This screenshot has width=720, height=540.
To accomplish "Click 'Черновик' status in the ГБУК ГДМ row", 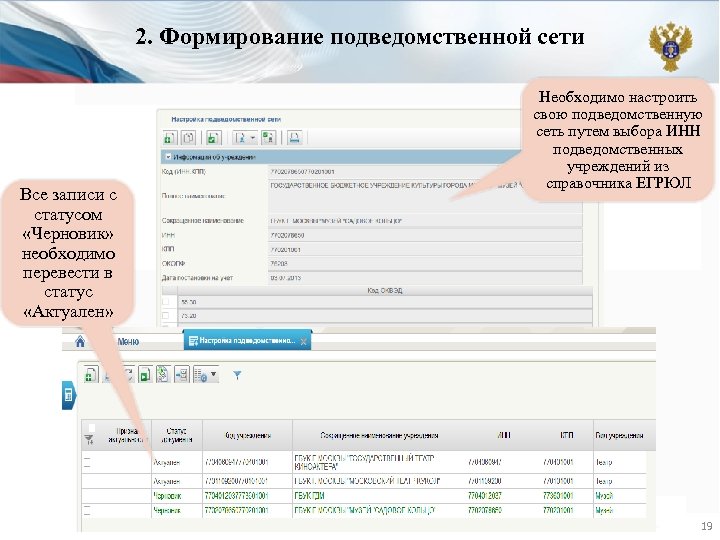I will [168, 496].
